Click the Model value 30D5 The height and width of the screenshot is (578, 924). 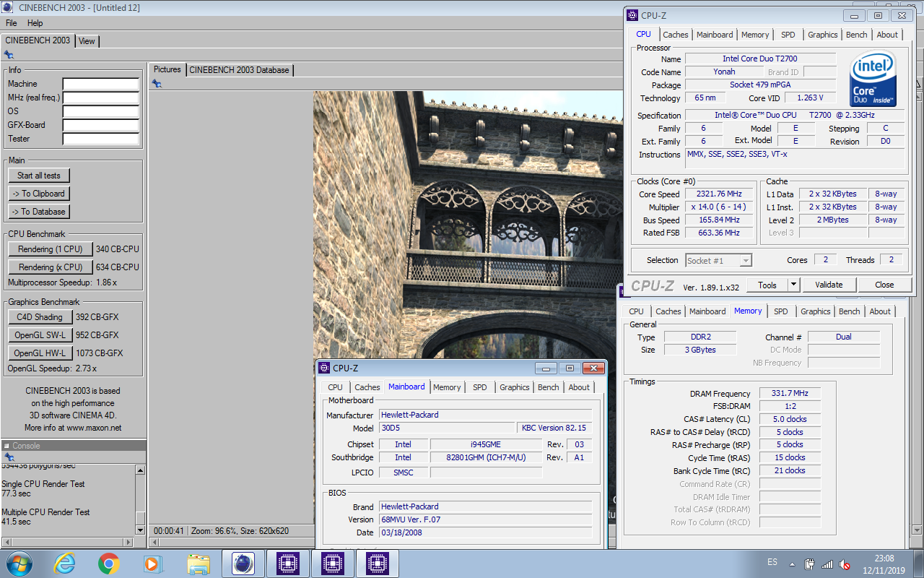click(447, 428)
